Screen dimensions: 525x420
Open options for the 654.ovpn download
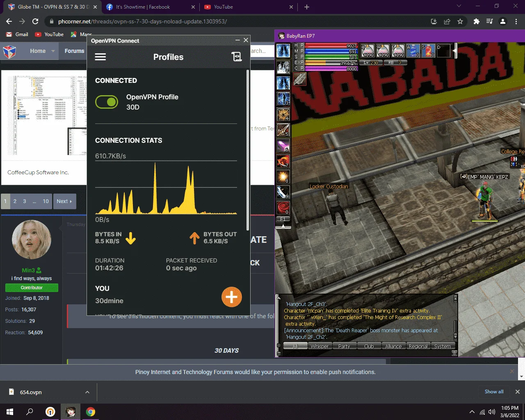[x=87, y=392]
